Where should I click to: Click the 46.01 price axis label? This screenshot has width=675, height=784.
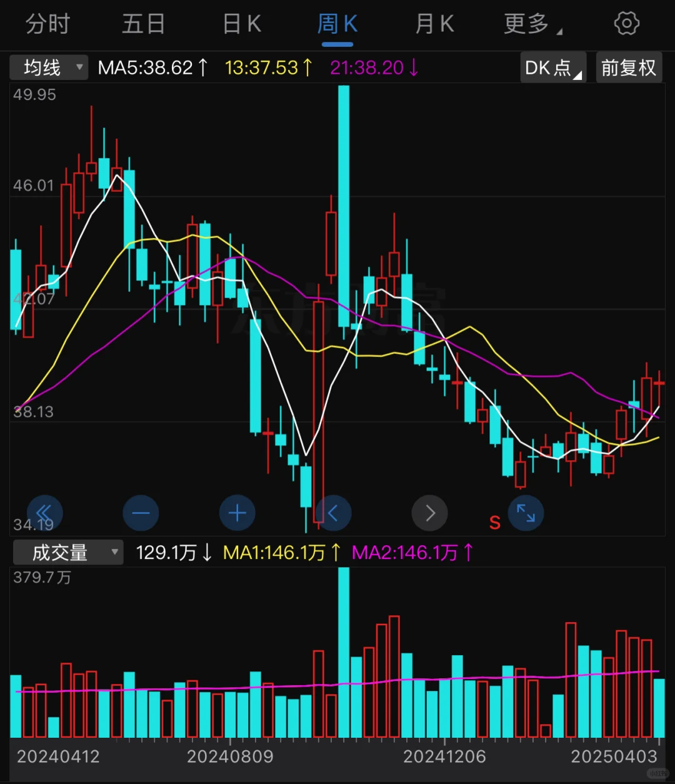click(x=34, y=186)
